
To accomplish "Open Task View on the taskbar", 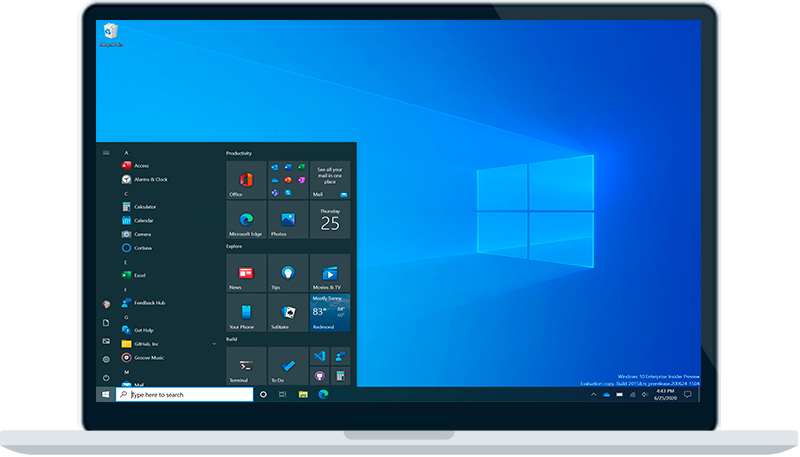I will [283, 394].
